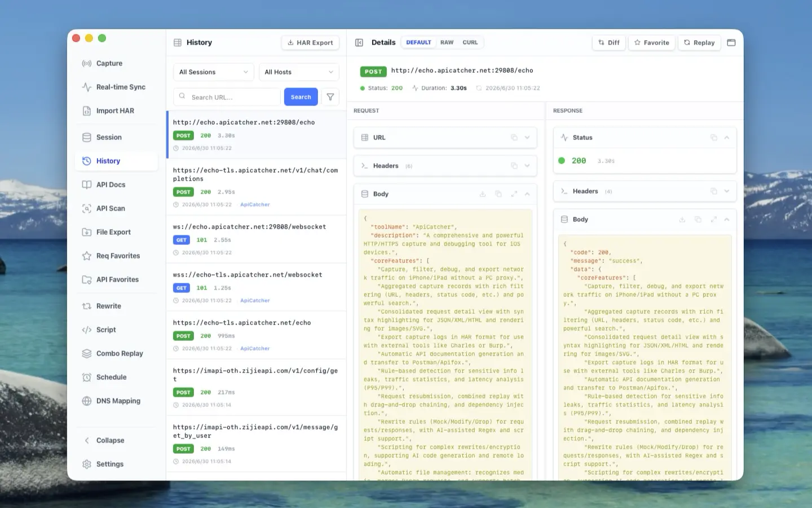Image resolution: width=812 pixels, height=508 pixels.
Task: Select the v1/chat/completions history entry
Action: click(x=257, y=187)
